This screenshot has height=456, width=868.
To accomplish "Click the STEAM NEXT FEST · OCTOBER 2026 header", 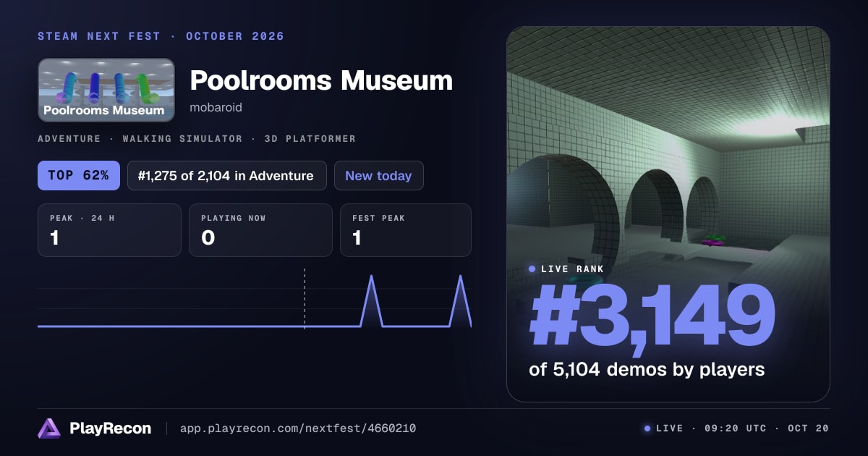I will click(161, 36).
